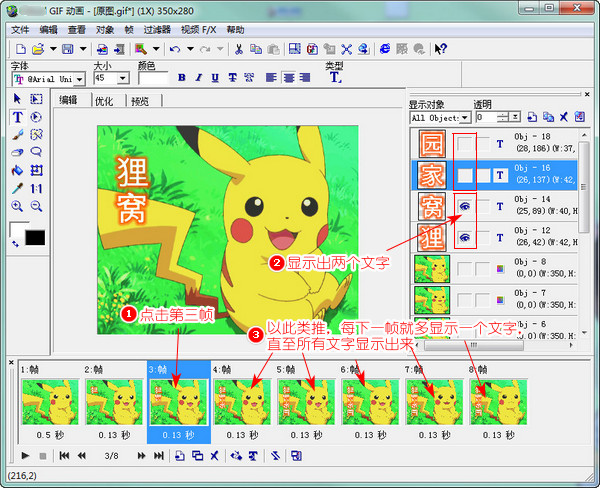Stop the animation playback

coord(43,456)
